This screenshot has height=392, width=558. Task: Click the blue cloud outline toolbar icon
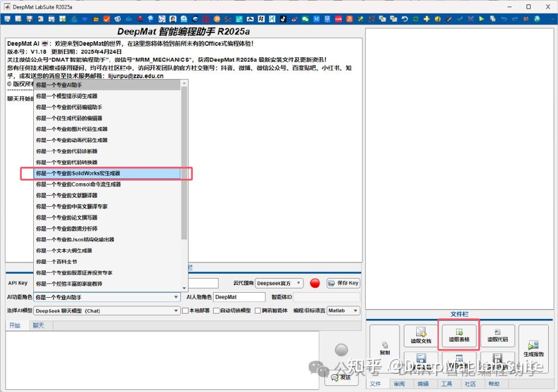click(x=129, y=19)
